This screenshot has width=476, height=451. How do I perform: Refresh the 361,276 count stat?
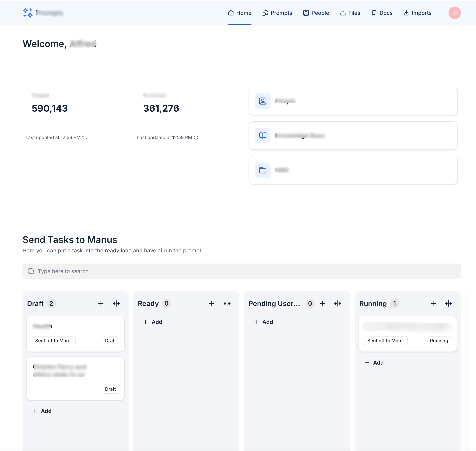coord(196,138)
